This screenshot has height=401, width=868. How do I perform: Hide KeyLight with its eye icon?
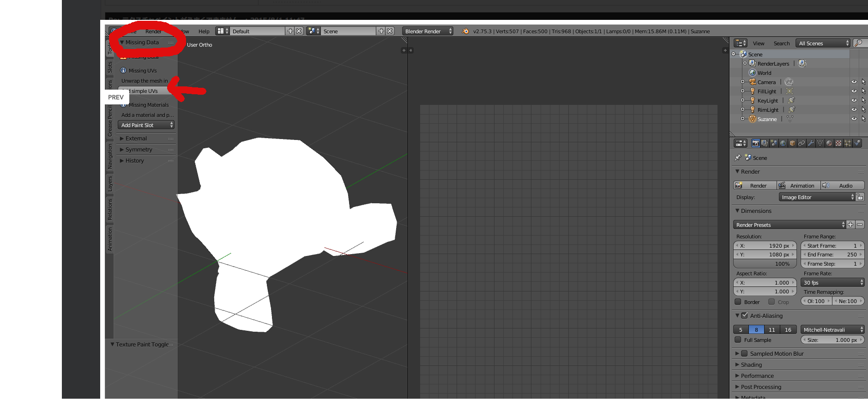tap(854, 100)
